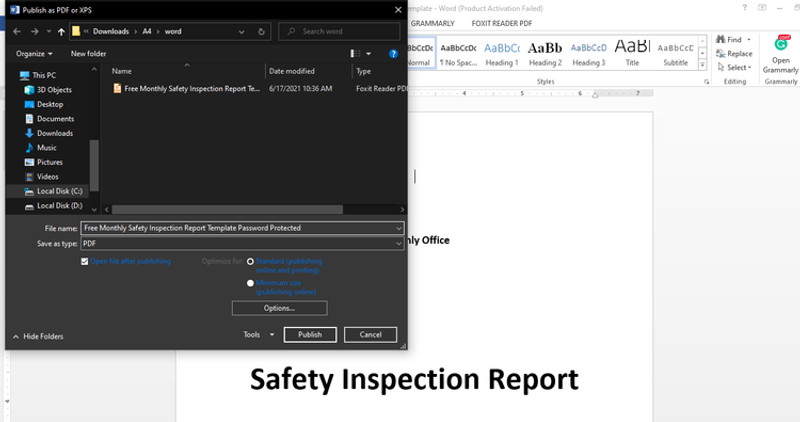Open Downloads in navigation pane

pos(49,133)
